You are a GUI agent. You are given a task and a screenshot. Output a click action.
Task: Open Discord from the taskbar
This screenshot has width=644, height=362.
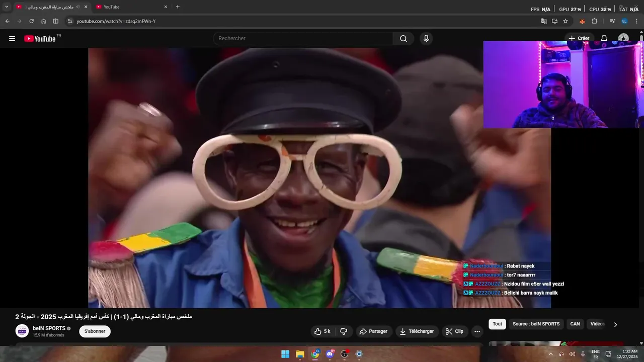330,354
